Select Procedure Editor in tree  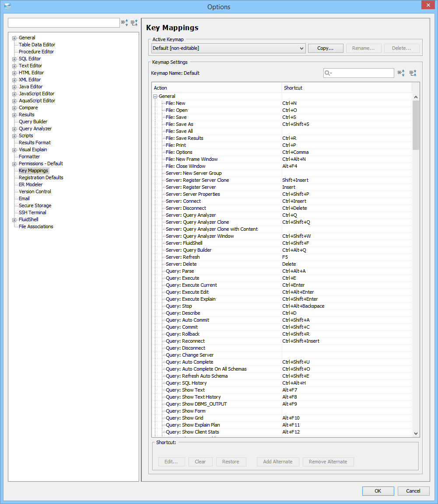coord(36,52)
